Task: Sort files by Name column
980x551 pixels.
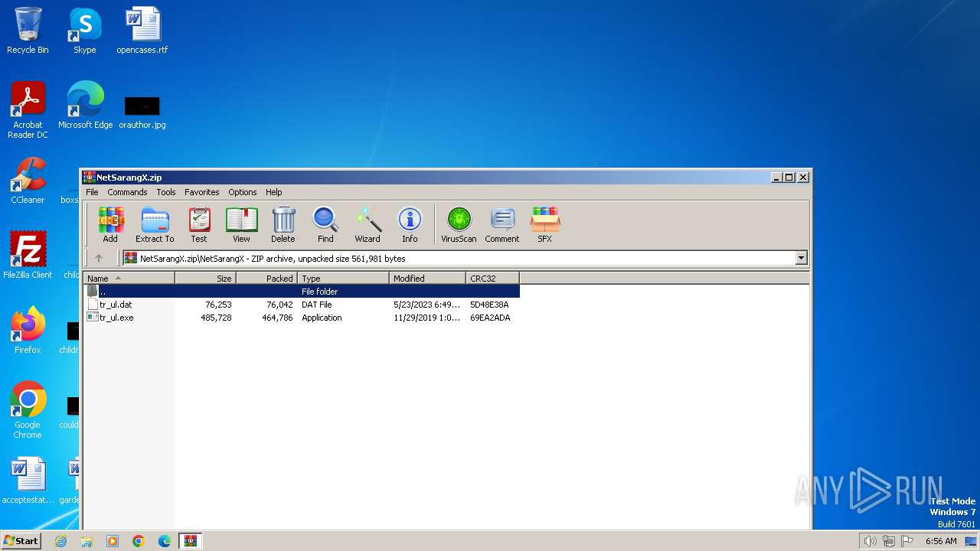Action: [x=129, y=279]
